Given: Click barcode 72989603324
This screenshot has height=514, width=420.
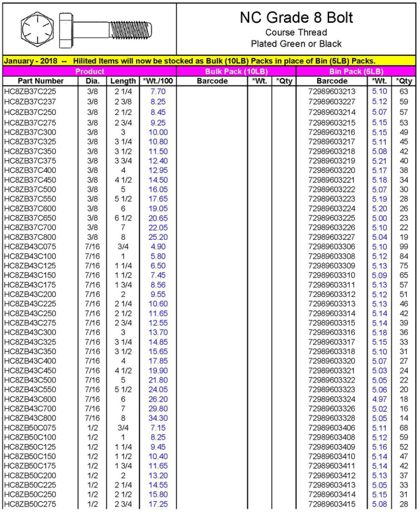Looking at the screenshot, I should (x=332, y=399).
